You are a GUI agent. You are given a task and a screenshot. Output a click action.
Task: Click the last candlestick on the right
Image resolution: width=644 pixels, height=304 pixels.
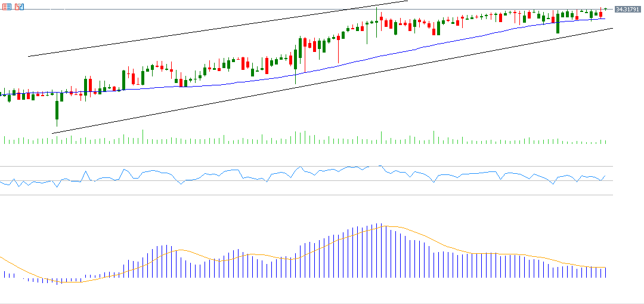coord(605,9)
